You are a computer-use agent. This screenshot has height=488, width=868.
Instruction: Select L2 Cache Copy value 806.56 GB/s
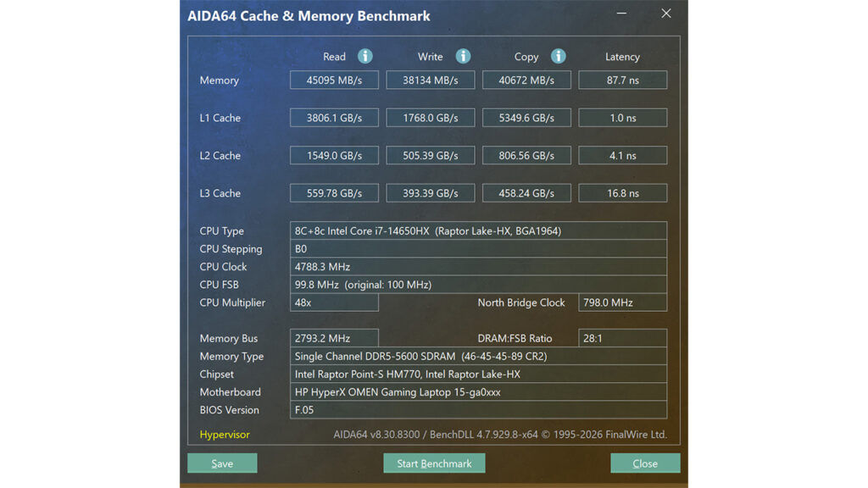point(526,155)
